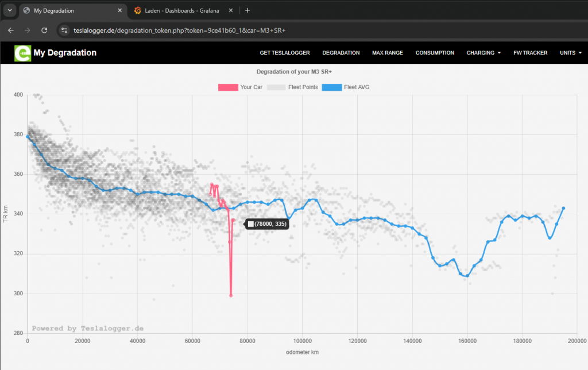
Task: Click the Fleet Points legend label
Action: (303, 87)
